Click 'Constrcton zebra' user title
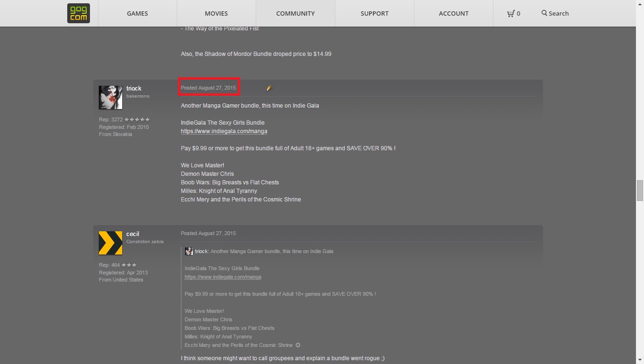The image size is (644, 364). pyautogui.click(x=145, y=242)
